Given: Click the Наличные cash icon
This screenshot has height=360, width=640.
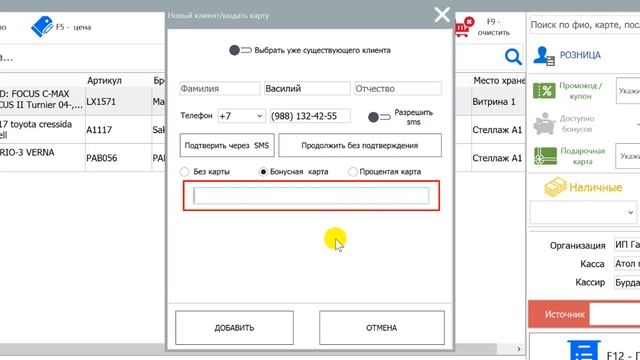Looking at the screenshot, I should point(555,187).
